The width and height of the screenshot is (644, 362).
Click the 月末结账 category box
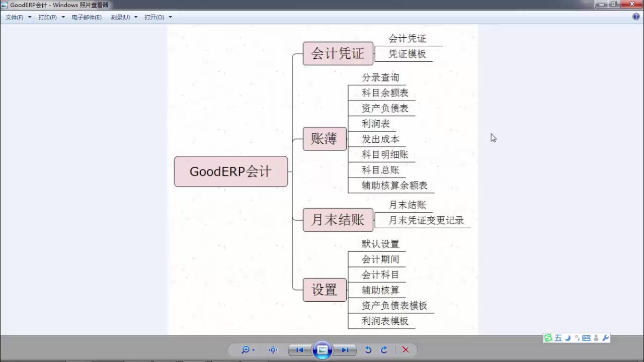[338, 220]
